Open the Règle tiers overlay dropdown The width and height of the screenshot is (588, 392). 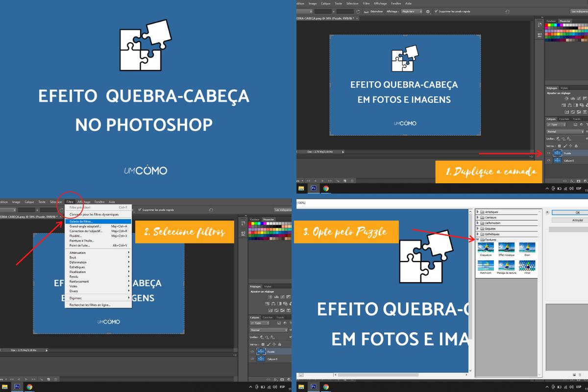click(412, 11)
